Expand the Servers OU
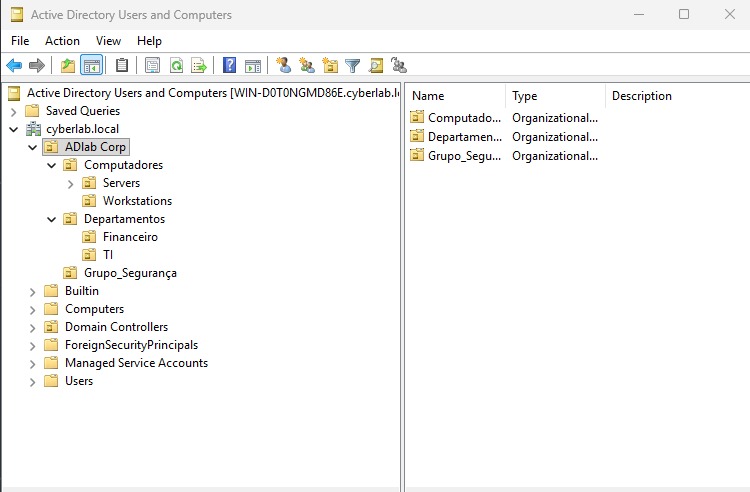Viewport: 750px width, 492px height. (x=70, y=184)
